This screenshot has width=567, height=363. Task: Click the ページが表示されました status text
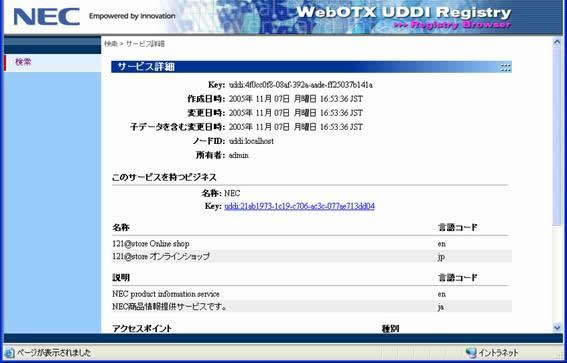tap(54, 353)
